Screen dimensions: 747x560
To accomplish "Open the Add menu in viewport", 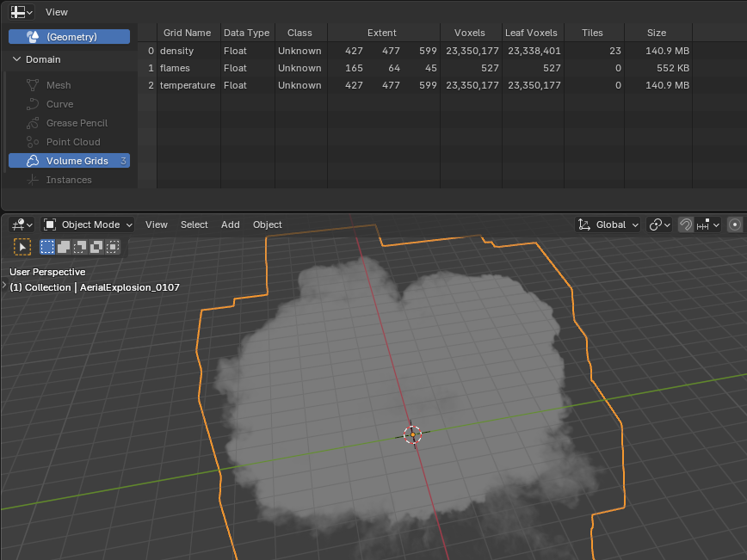I will tap(230, 225).
